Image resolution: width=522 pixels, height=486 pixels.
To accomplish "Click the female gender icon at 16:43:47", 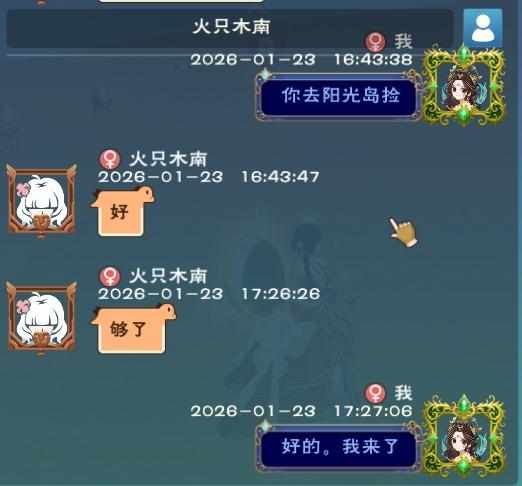I will pos(110,159).
